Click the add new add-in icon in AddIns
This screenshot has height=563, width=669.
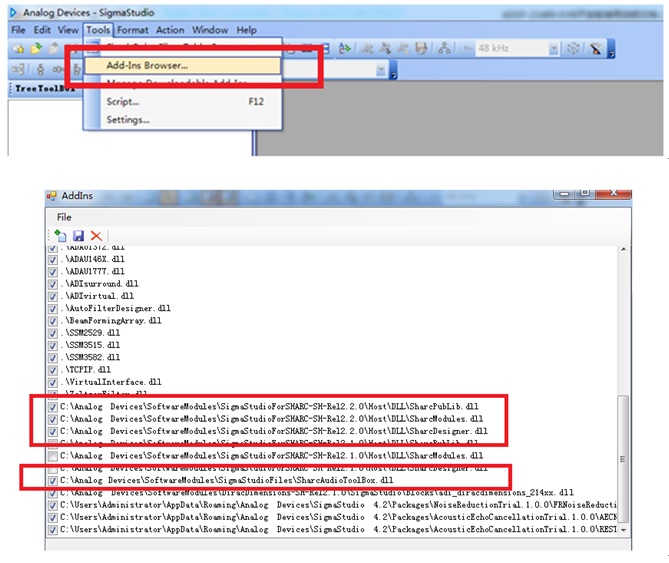click(60, 235)
